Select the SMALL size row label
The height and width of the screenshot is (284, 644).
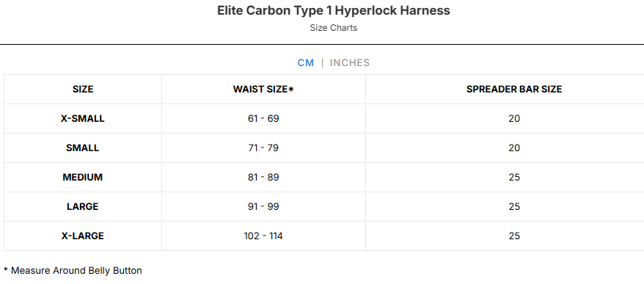click(83, 148)
